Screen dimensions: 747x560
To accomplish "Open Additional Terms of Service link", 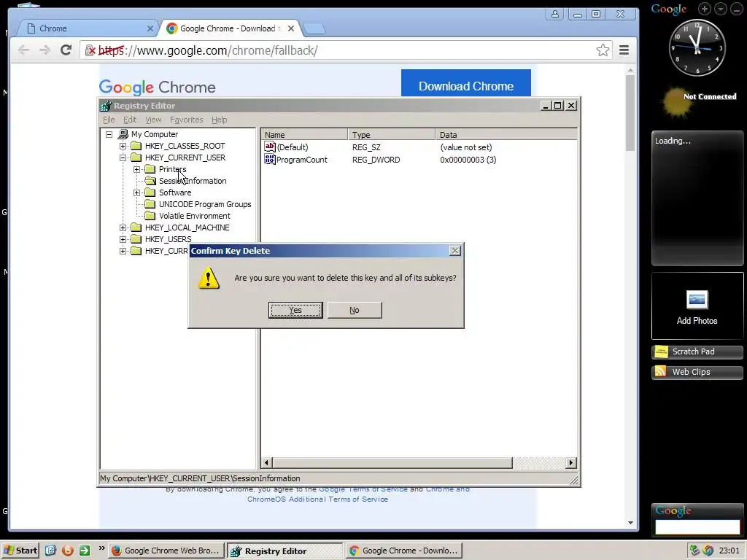I will (318, 499).
